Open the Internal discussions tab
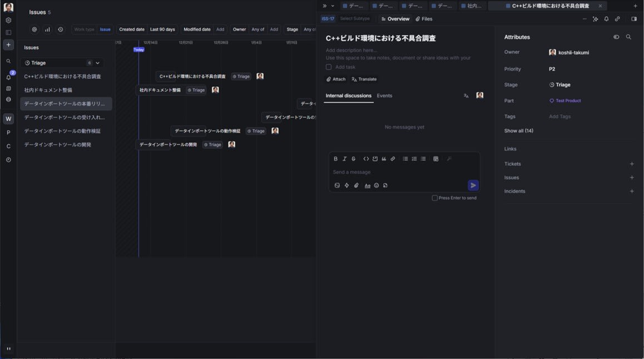Viewport: 644px width, 359px height. point(348,96)
